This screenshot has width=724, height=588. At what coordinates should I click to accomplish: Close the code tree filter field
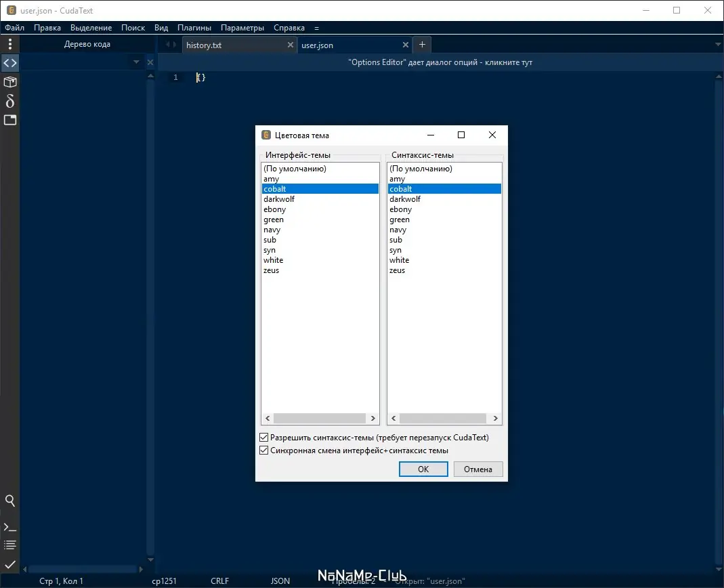coord(150,62)
